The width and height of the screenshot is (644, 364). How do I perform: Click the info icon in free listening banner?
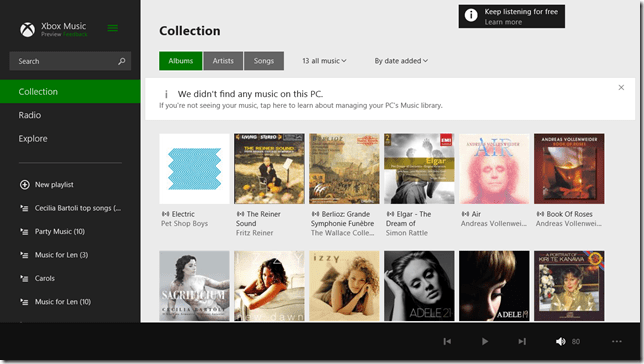(471, 16)
